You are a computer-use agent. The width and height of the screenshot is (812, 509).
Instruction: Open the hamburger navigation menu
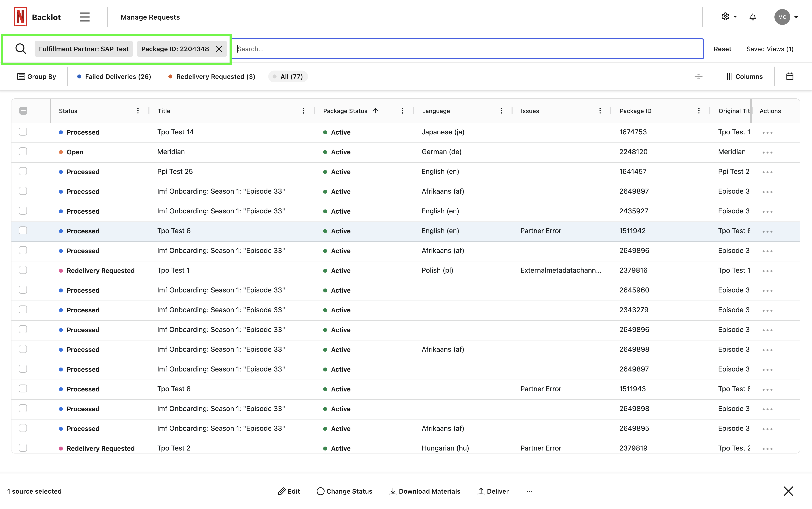click(84, 17)
